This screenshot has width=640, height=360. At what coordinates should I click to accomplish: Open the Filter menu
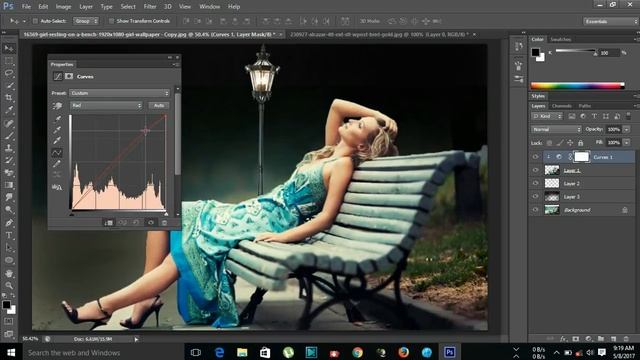(x=150, y=7)
